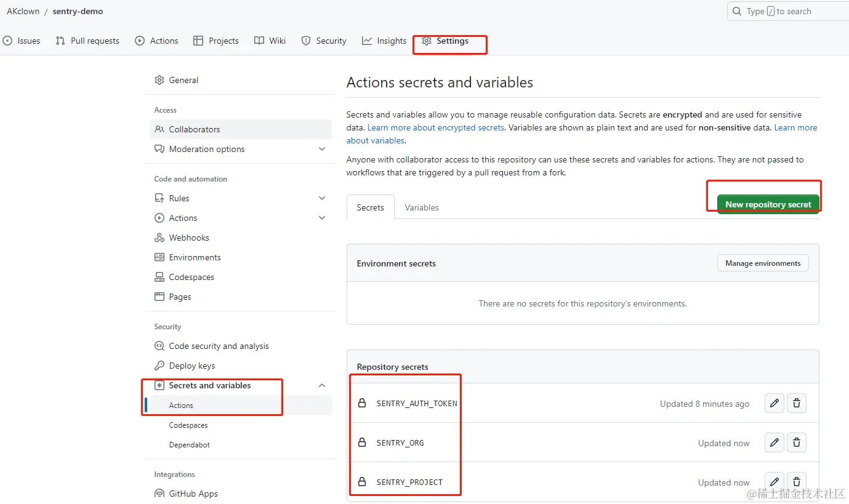This screenshot has width=849, height=504.
Task: Expand the Rules section chevron
Action: [322, 198]
